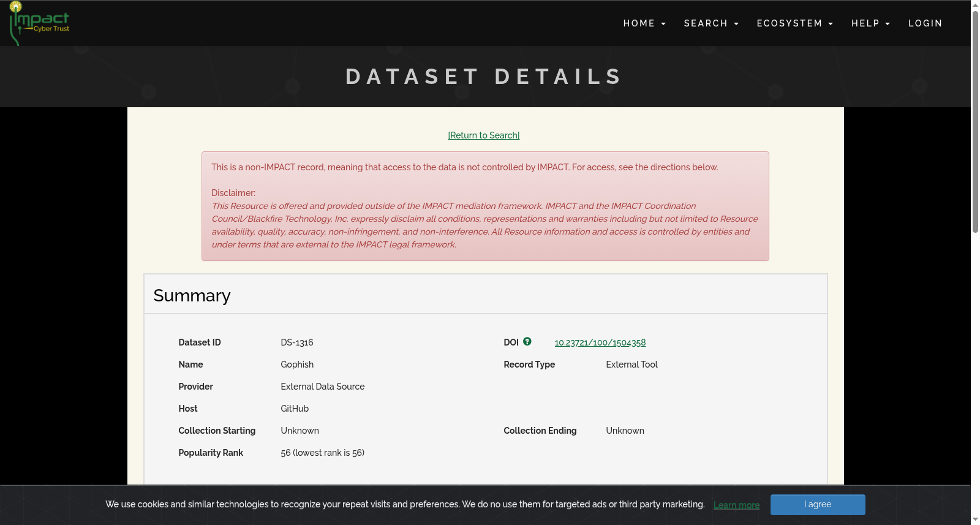The image size is (980, 525).
Task: Accept cookies with I agree button
Action: (818, 504)
